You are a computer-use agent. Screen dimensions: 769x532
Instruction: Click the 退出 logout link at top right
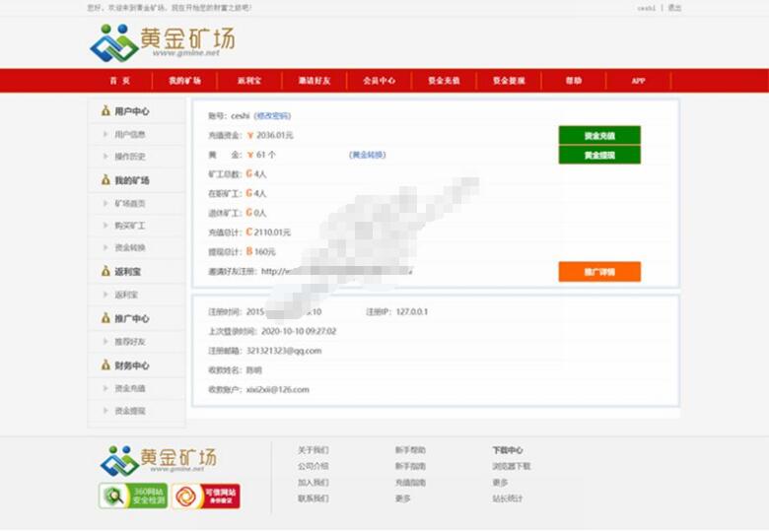[x=674, y=8]
